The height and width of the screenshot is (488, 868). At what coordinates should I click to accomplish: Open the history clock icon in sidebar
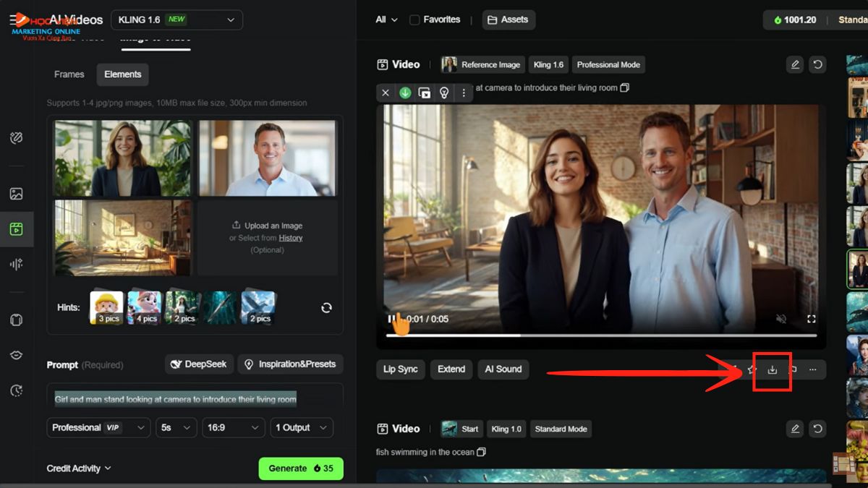17,390
